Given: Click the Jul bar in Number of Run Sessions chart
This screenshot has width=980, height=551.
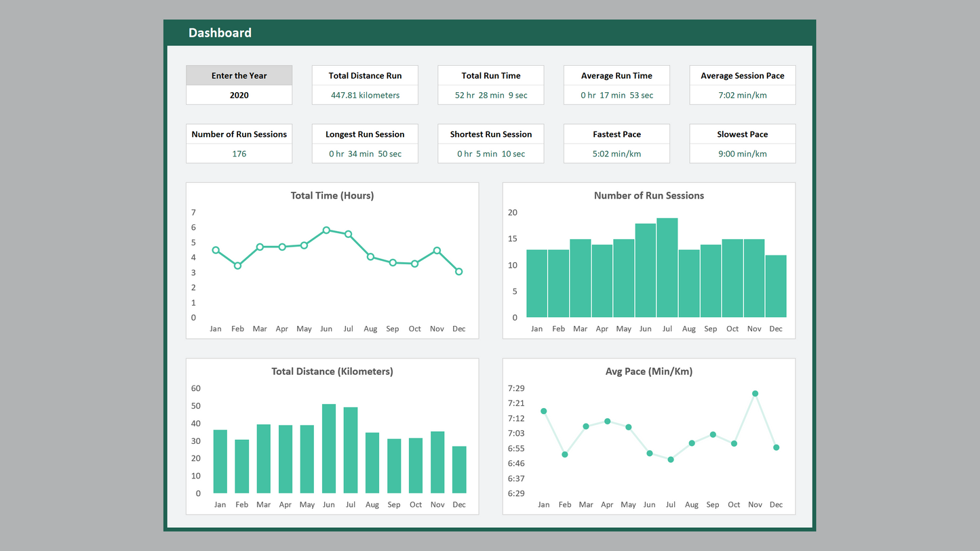Looking at the screenshot, I should click(667, 268).
